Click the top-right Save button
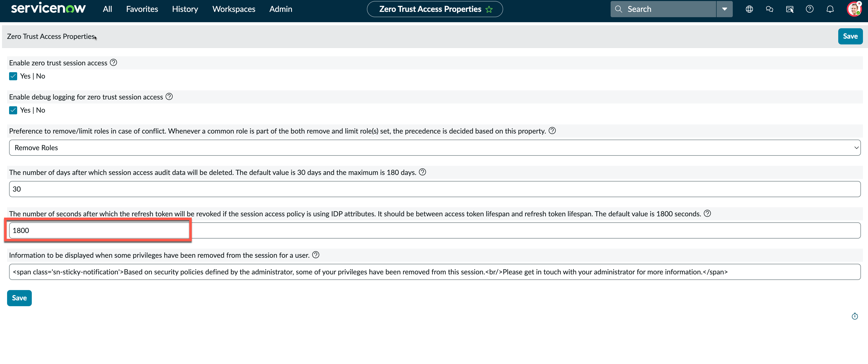This screenshot has height=364, width=868. [850, 36]
